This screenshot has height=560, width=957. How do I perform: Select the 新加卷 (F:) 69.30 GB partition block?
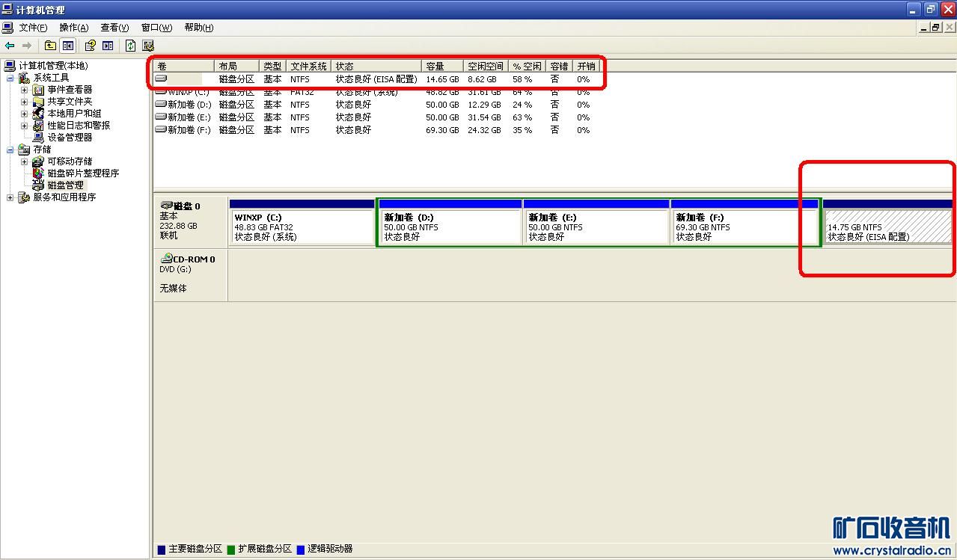pyautogui.click(x=744, y=222)
